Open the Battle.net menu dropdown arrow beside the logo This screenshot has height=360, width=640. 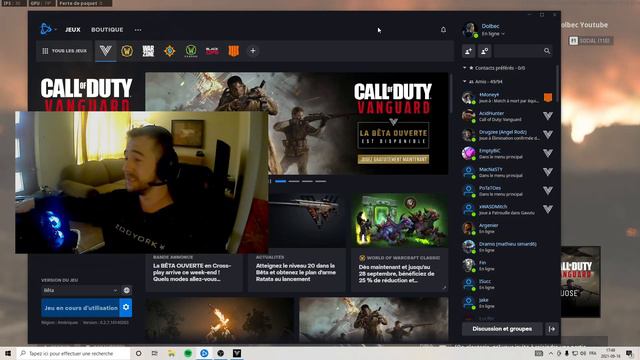coord(56,29)
